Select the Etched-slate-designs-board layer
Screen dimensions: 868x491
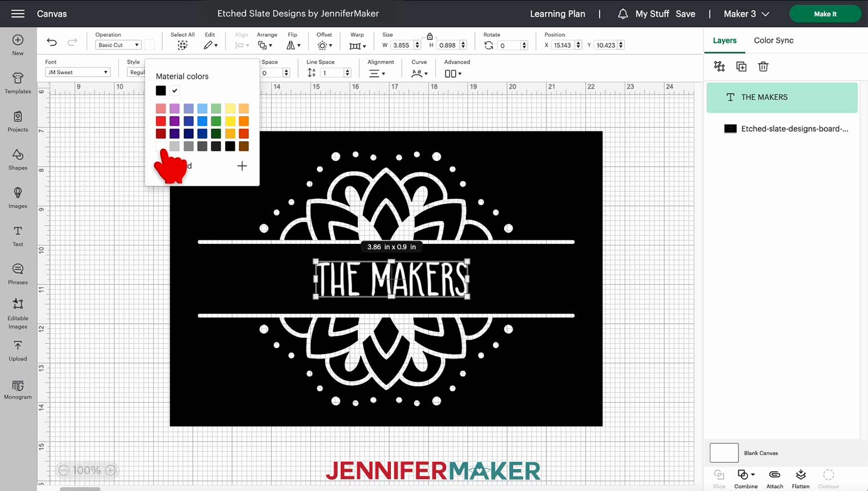(x=782, y=129)
